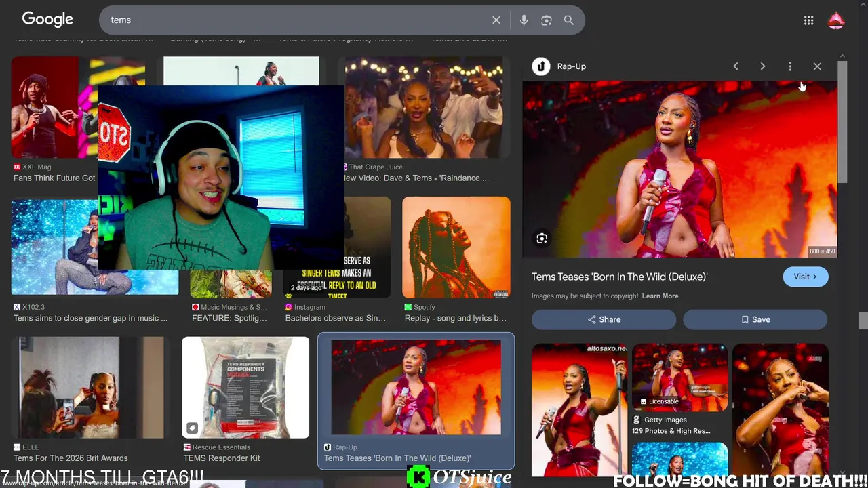The image size is (868, 488).
Task: Open the large Tems preview image
Action: click(x=679, y=169)
